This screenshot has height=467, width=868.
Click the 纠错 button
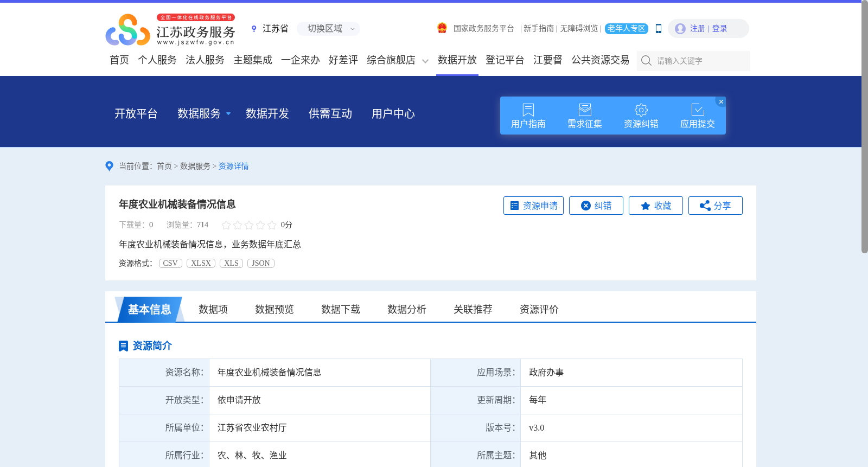click(596, 206)
